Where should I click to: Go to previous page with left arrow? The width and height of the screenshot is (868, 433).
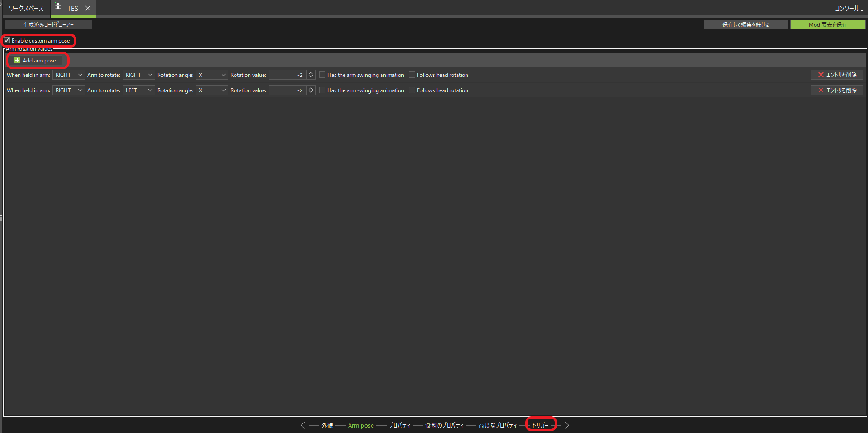click(x=302, y=425)
